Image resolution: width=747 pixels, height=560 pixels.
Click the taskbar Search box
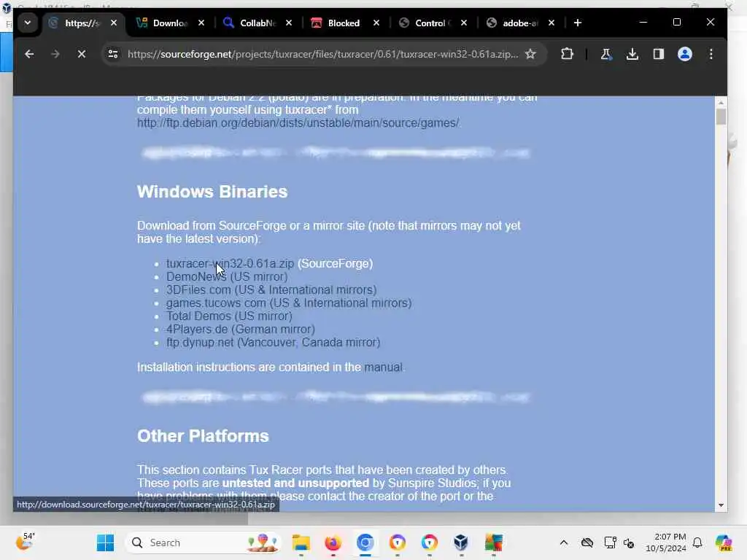click(204, 542)
